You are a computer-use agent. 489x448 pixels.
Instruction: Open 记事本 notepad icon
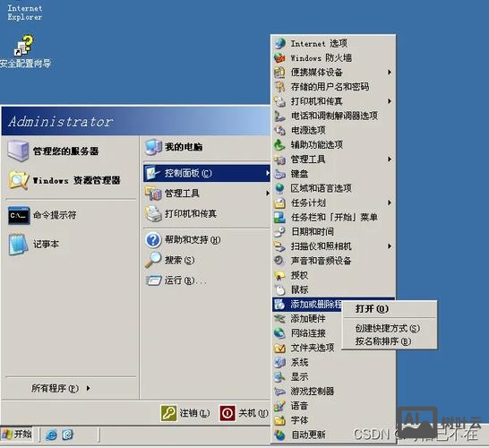point(19,245)
